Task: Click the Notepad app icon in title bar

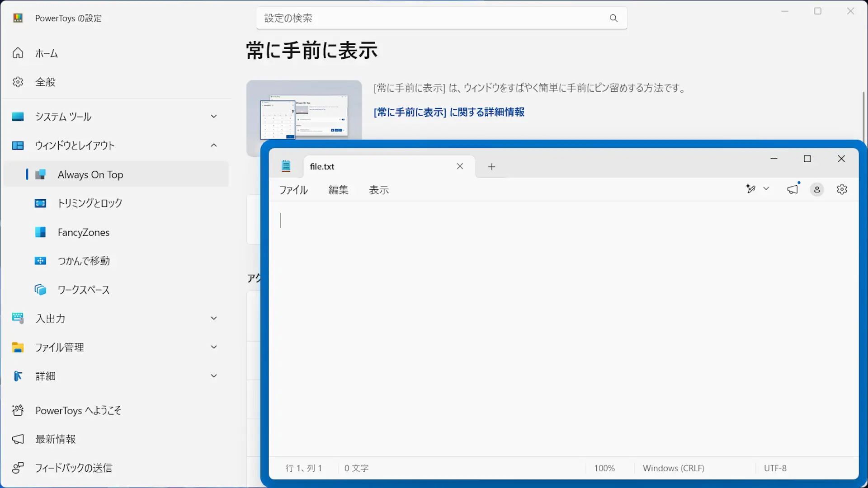Action: pos(286,166)
